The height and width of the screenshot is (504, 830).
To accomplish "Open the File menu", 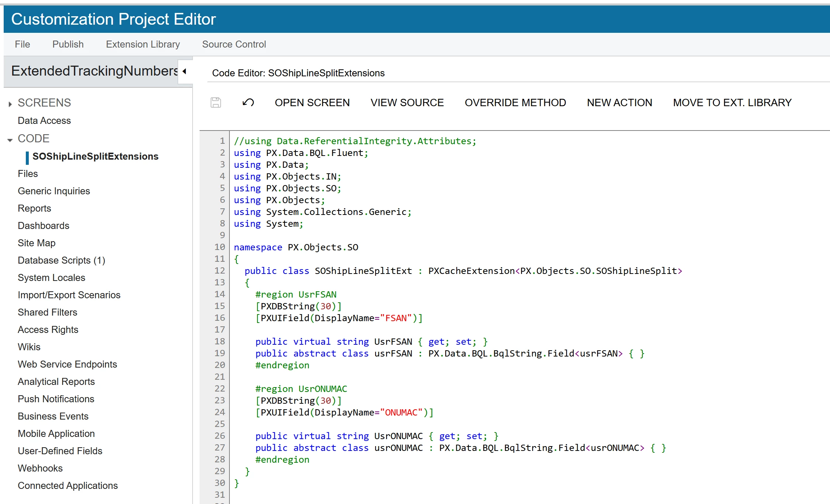I will tap(22, 44).
